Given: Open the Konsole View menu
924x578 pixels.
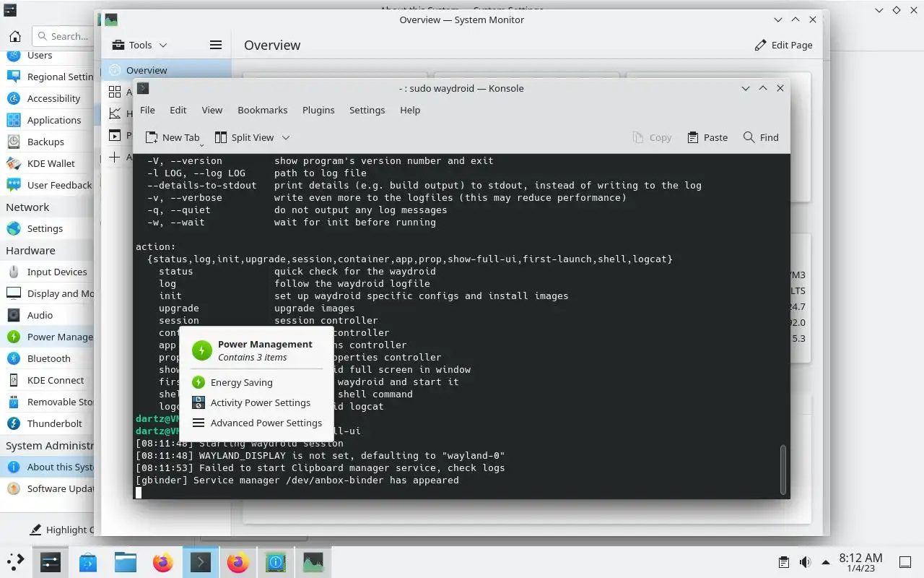Looking at the screenshot, I should pos(212,110).
